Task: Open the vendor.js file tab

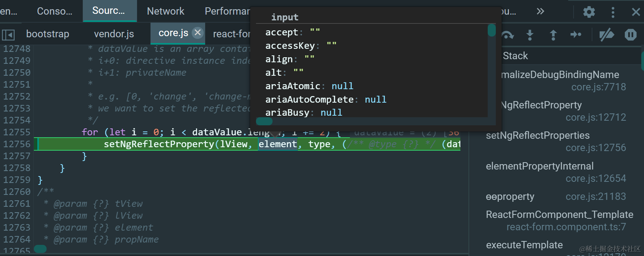Action: pyautogui.click(x=114, y=34)
